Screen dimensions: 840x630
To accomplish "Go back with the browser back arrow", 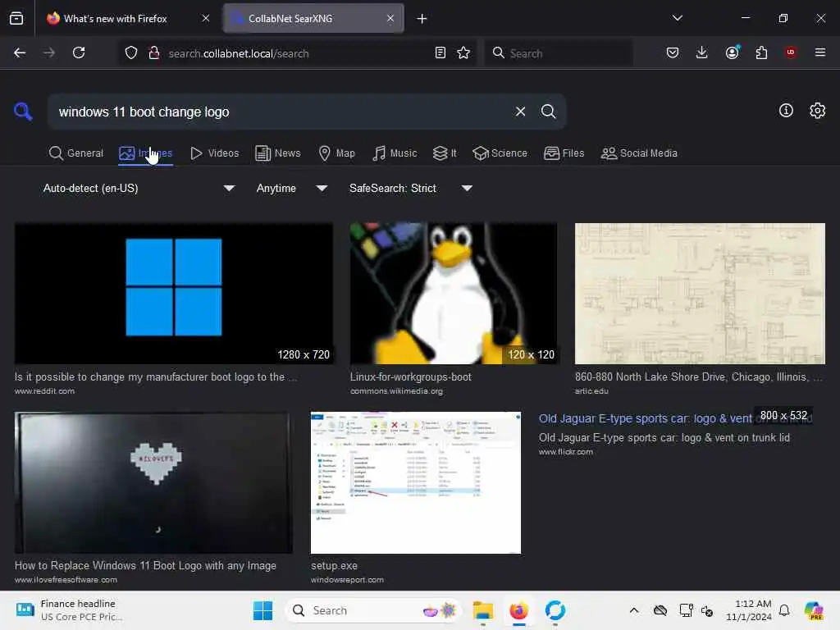I will point(20,52).
